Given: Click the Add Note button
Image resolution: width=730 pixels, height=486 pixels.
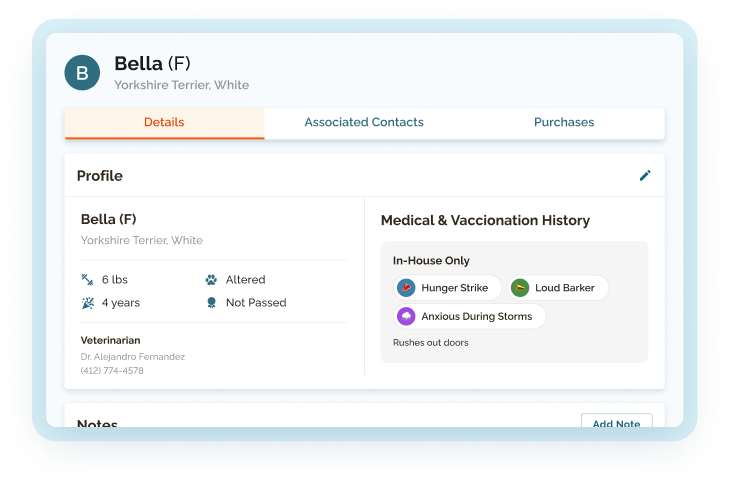Looking at the screenshot, I should [x=616, y=420].
